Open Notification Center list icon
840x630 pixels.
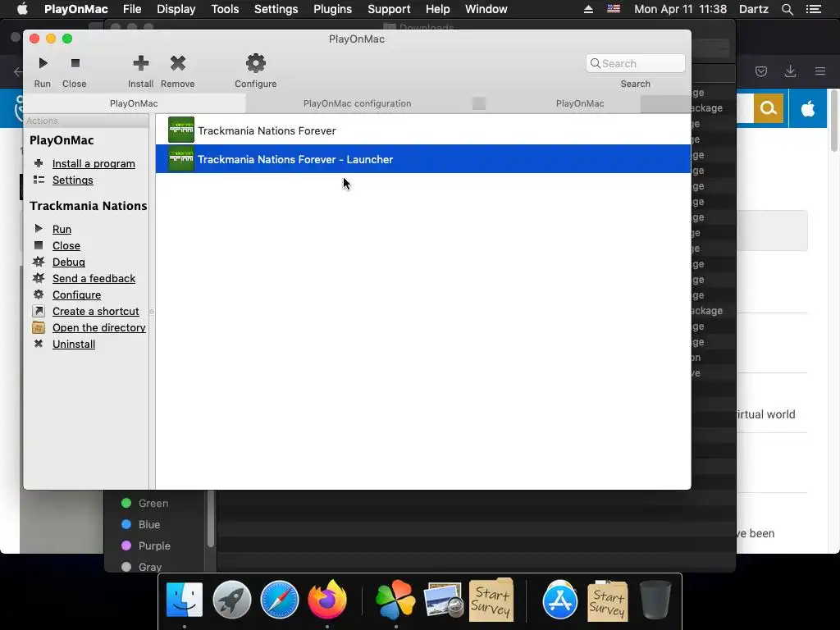tap(813, 9)
